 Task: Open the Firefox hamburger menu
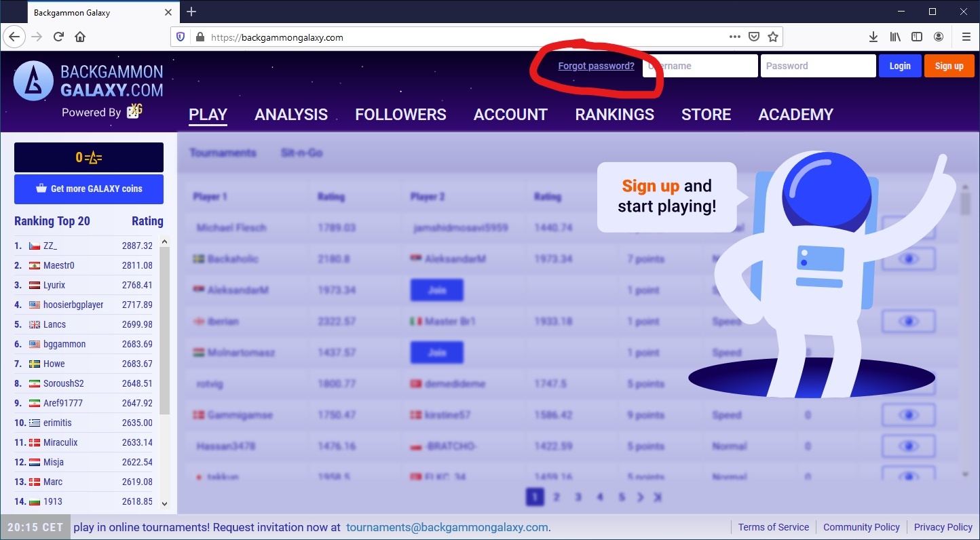[966, 37]
